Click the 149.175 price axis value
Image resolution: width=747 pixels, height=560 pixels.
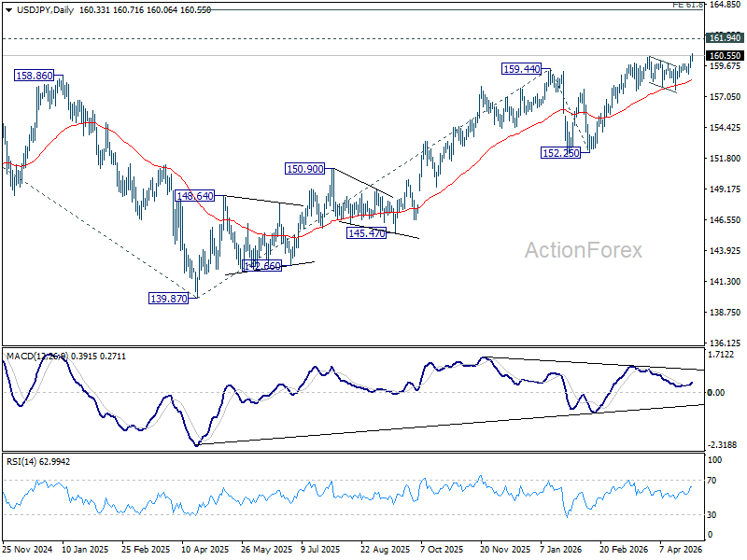tap(726, 189)
